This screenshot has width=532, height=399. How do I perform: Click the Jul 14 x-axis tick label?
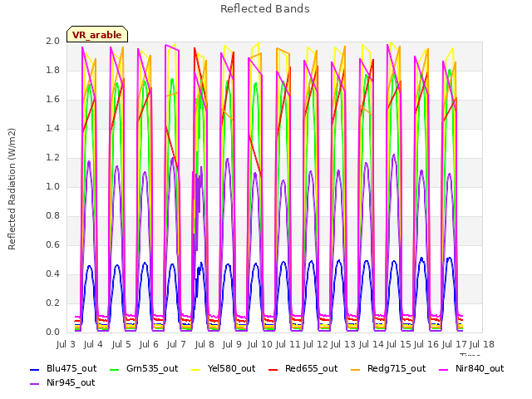point(372,344)
